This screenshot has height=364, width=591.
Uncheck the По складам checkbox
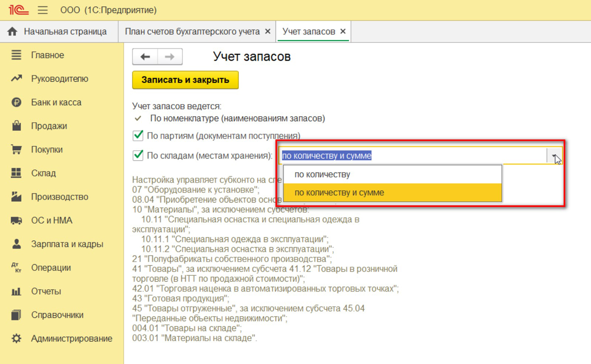138,156
